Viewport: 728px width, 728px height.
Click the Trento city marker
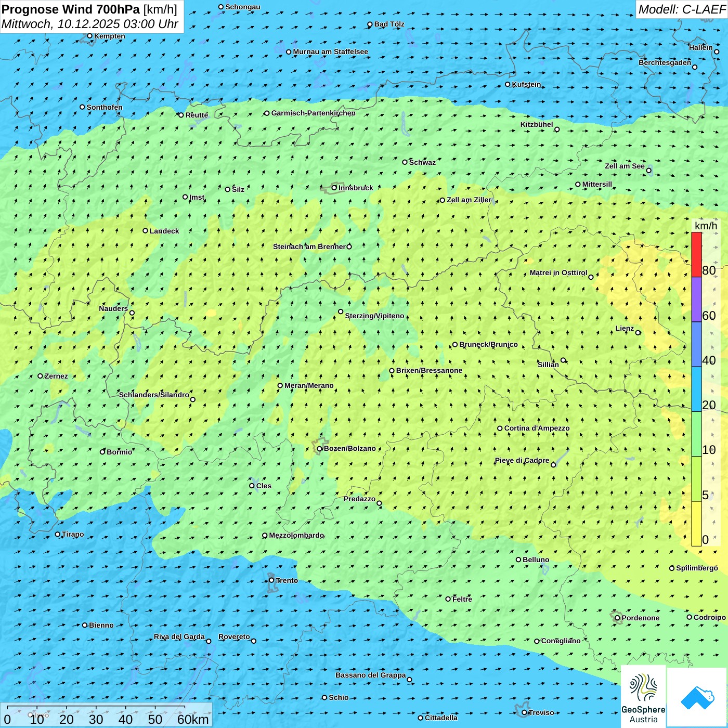tap(271, 580)
